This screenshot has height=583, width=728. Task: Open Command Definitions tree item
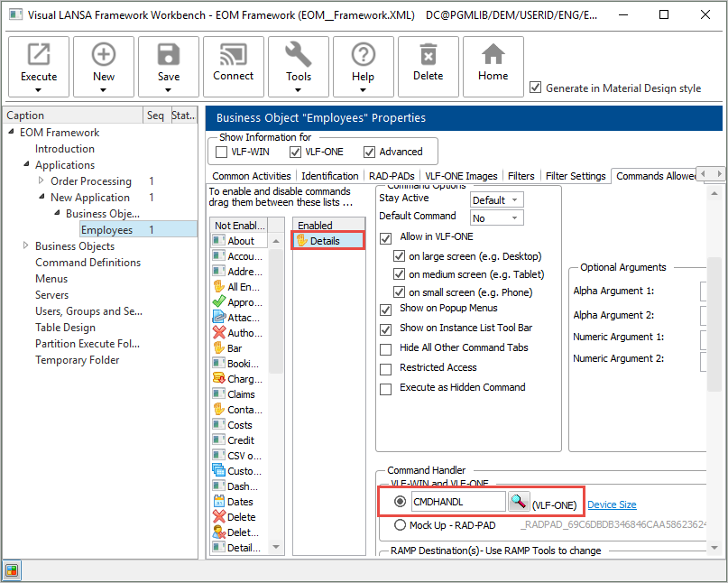[x=88, y=263]
